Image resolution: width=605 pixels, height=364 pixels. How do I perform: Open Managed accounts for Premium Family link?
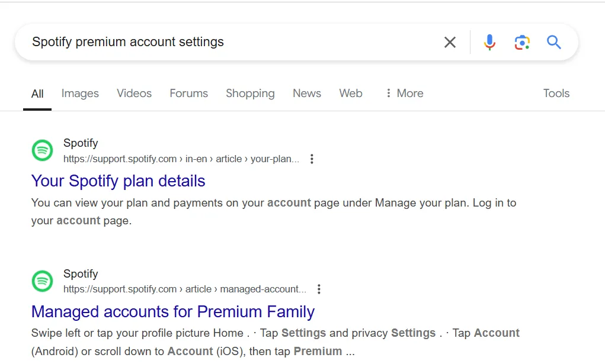pos(173,311)
